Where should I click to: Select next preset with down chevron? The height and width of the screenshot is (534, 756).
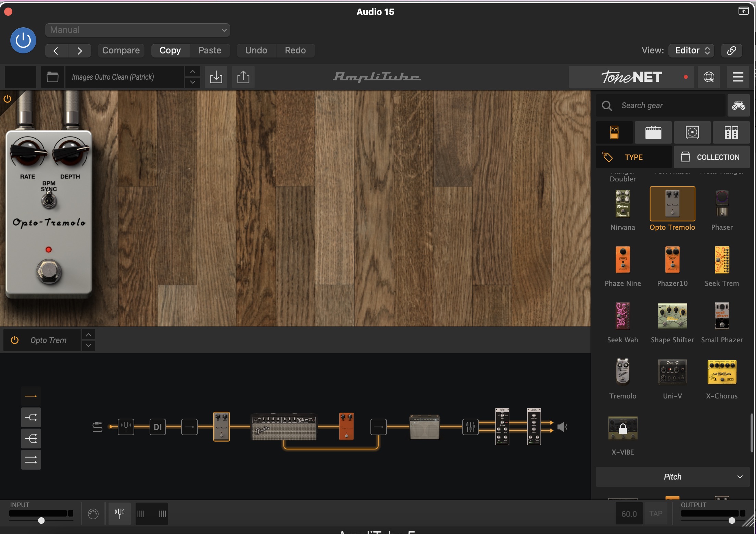(x=193, y=82)
